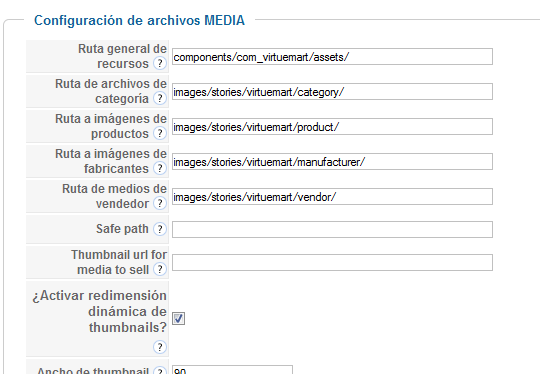Toggle dynamic thumbnail resizing checkbox

(178, 319)
